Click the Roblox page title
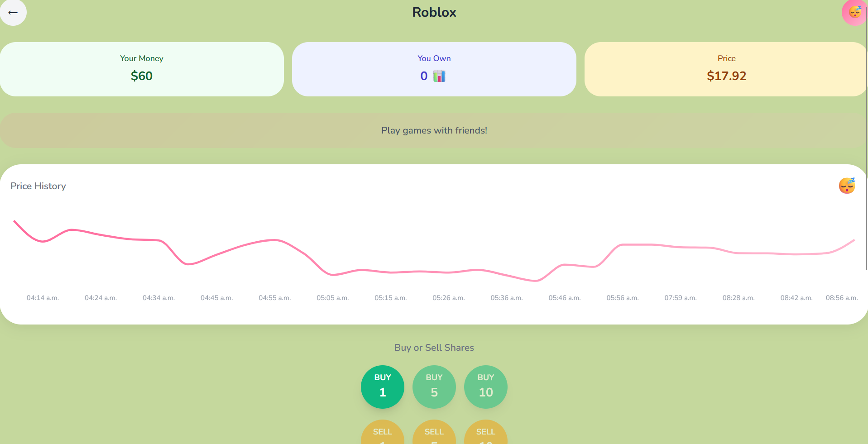 tap(434, 12)
